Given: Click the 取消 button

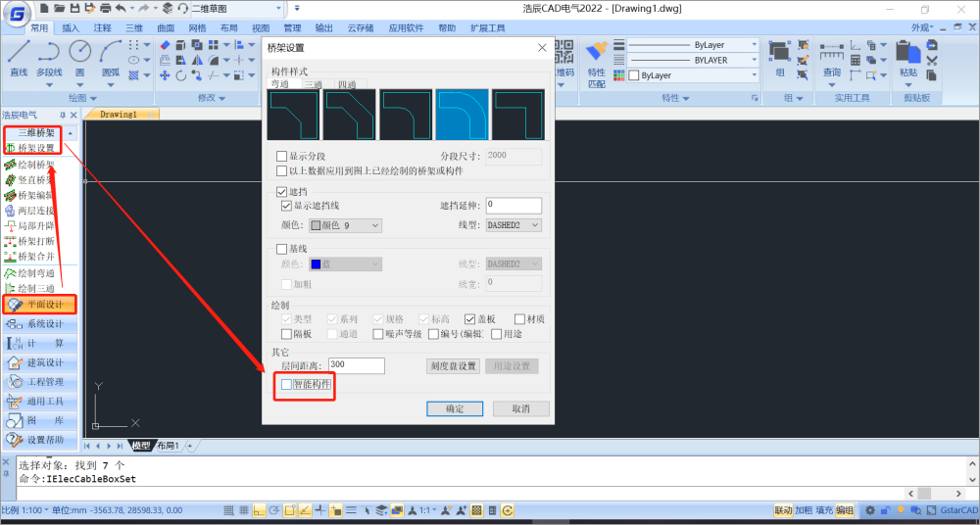Looking at the screenshot, I should click(x=521, y=408).
